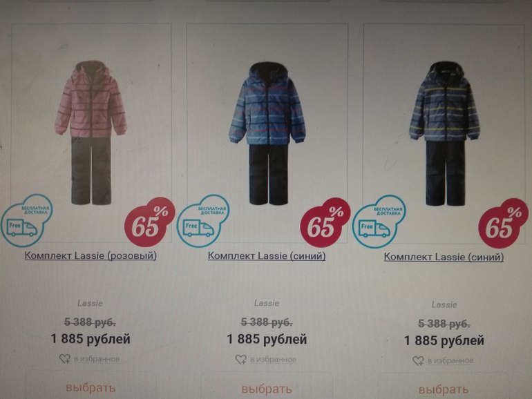Choose the pink set with the выбрать button

tap(91, 387)
